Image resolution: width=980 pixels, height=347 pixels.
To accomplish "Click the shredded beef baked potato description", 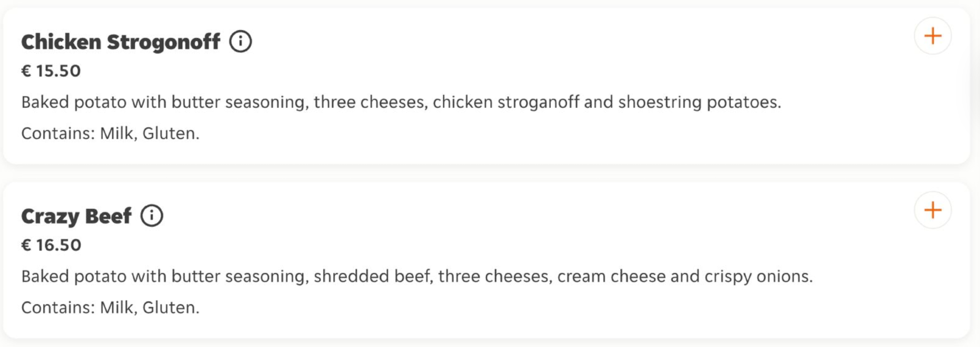I will tap(416, 276).
